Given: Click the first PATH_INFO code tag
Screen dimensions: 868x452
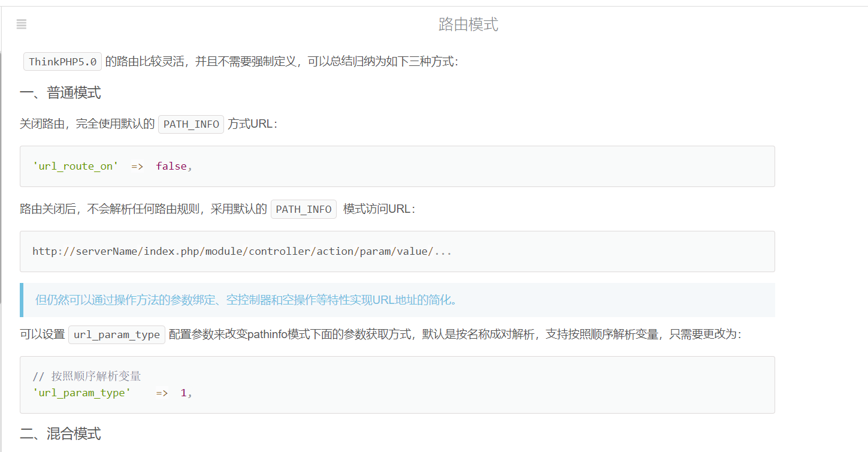Looking at the screenshot, I should click(x=190, y=124).
